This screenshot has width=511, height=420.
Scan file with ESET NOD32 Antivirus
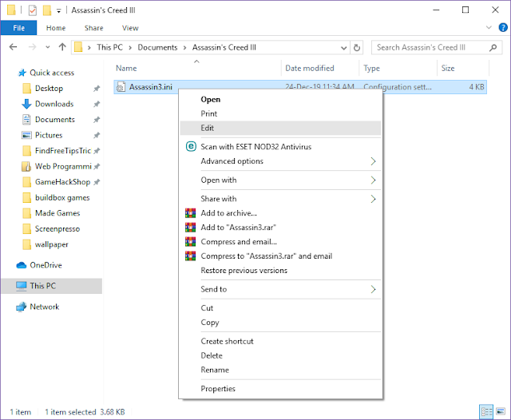click(280, 147)
